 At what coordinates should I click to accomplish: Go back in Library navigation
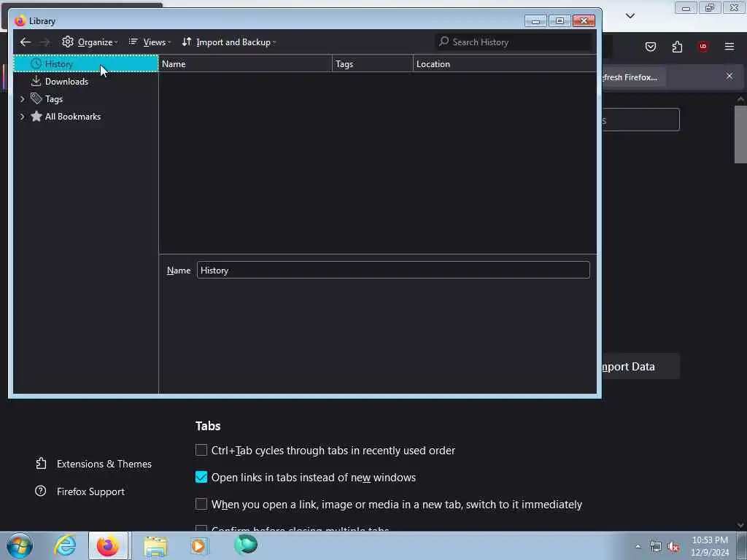(x=26, y=42)
